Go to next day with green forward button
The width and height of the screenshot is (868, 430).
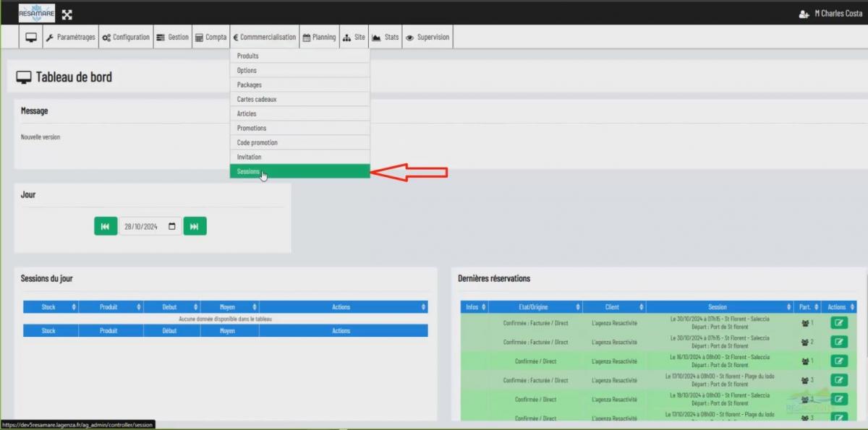point(195,226)
